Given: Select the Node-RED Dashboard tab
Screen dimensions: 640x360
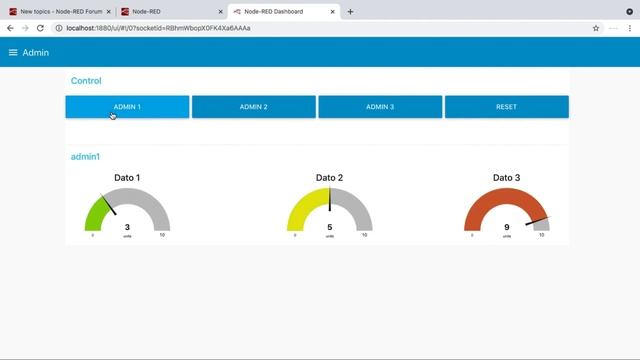Looking at the screenshot, I should [284, 12].
